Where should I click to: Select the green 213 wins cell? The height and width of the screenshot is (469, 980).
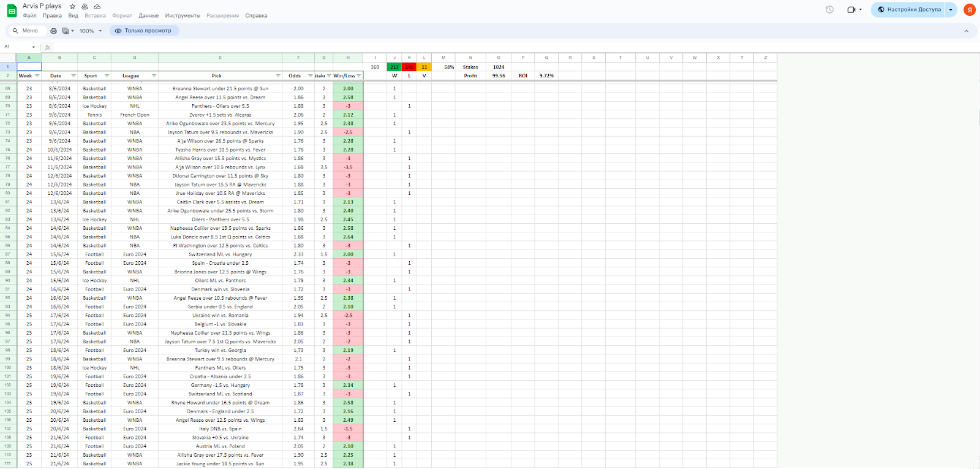click(394, 67)
